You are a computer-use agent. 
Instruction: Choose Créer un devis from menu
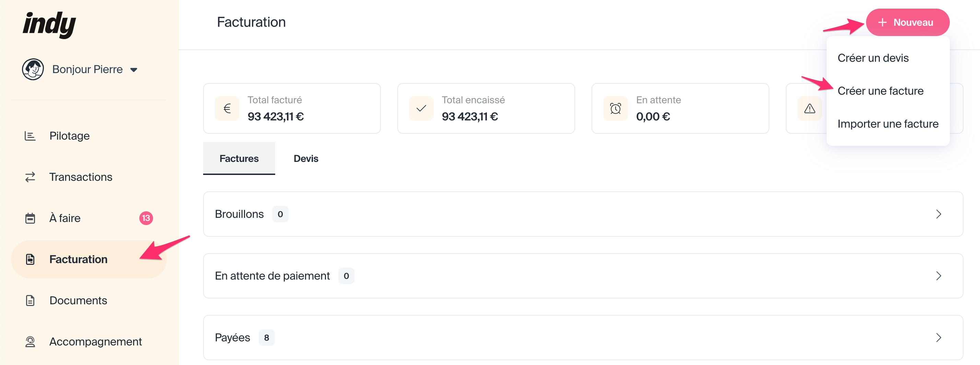point(873,58)
